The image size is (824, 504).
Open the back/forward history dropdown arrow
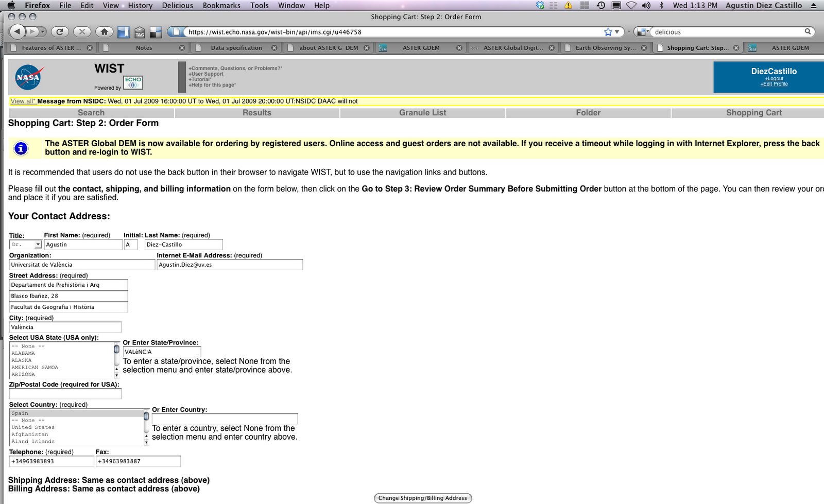tap(43, 32)
